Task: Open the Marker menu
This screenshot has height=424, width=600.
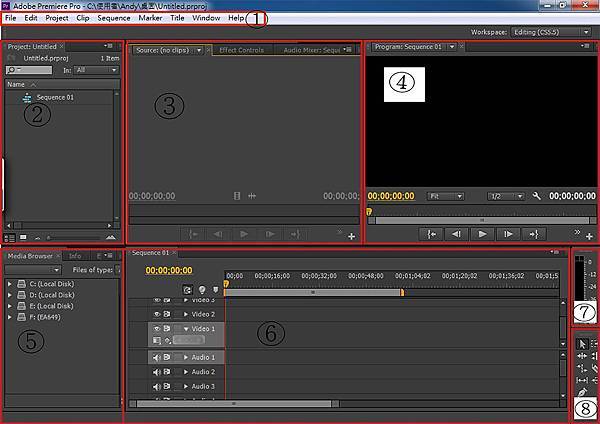Action: pos(150,18)
